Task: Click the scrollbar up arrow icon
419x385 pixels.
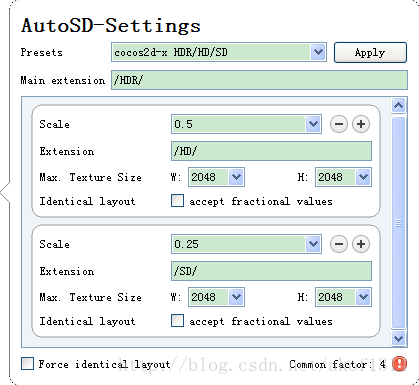Action: tap(399, 106)
